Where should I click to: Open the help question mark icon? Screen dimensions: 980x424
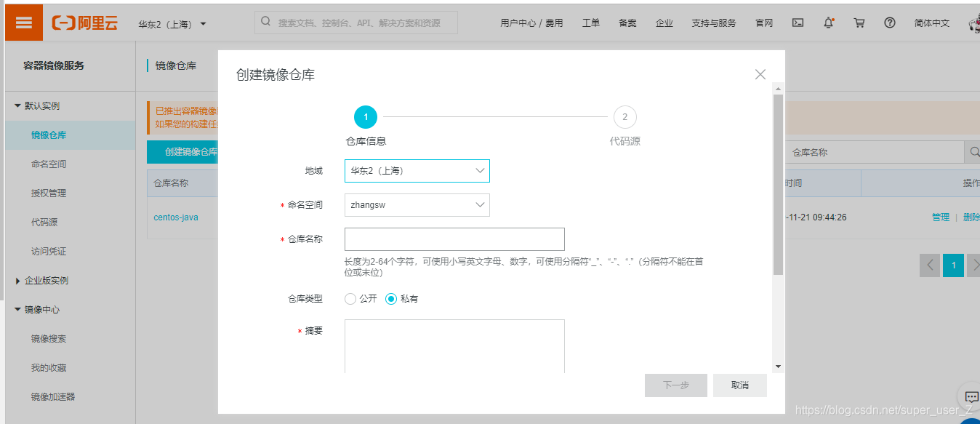890,23
